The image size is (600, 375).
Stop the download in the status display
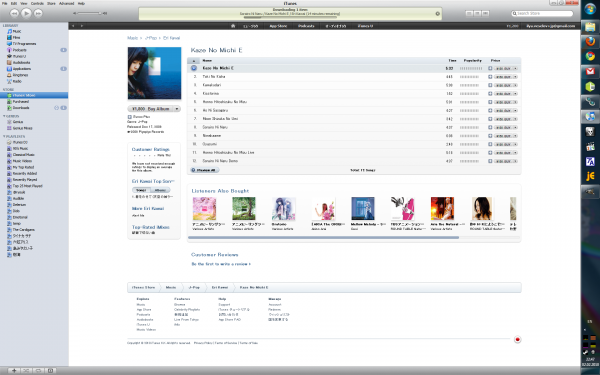[x=438, y=13]
